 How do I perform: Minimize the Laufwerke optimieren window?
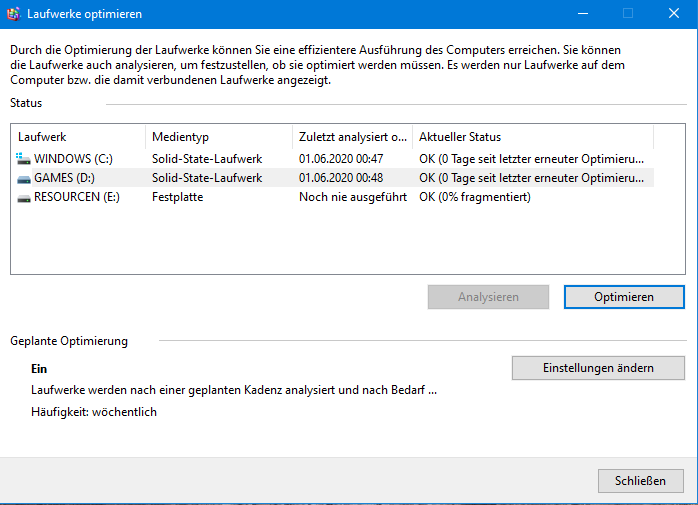click(x=583, y=14)
